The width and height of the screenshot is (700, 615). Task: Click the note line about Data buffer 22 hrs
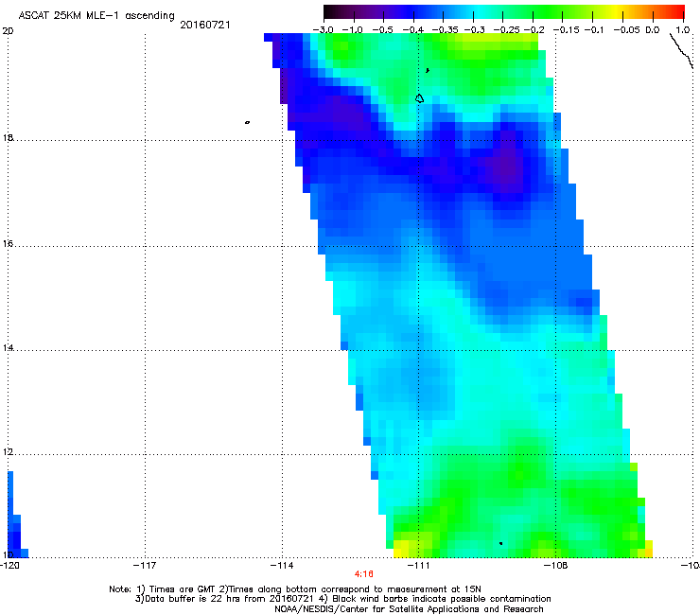pos(342,599)
